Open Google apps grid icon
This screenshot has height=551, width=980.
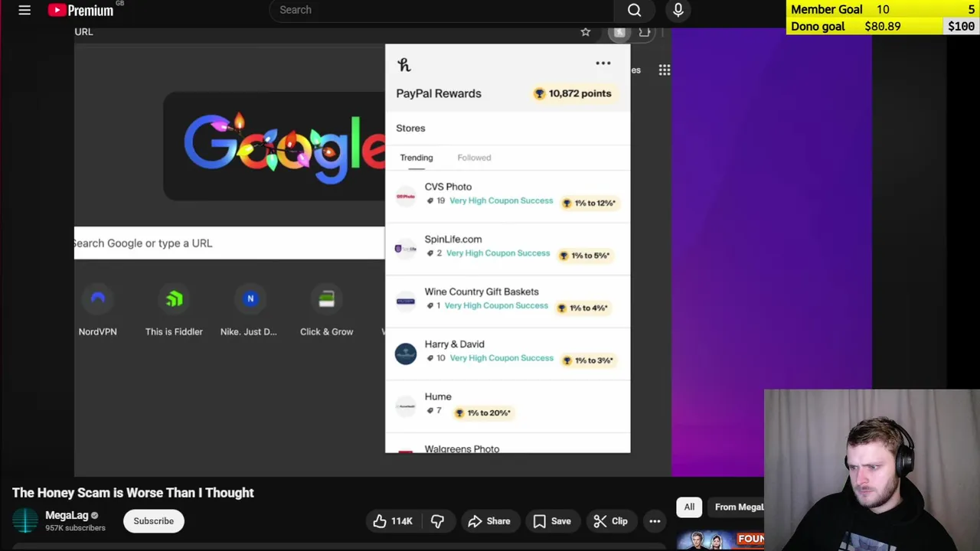665,70
